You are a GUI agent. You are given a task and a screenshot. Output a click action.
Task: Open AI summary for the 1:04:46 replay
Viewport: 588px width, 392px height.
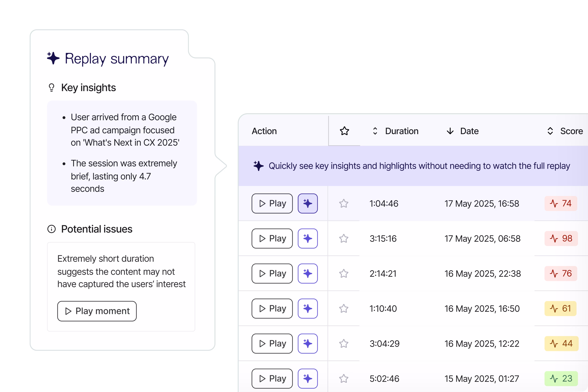click(307, 203)
